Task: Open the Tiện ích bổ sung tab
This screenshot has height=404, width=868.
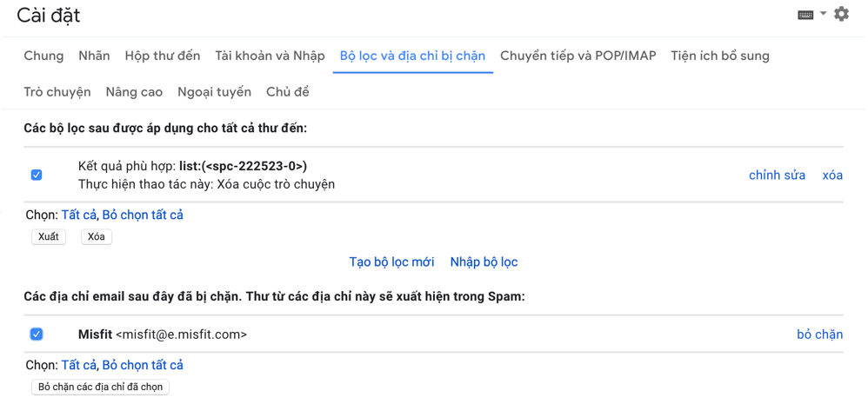Action: tap(719, 56)
